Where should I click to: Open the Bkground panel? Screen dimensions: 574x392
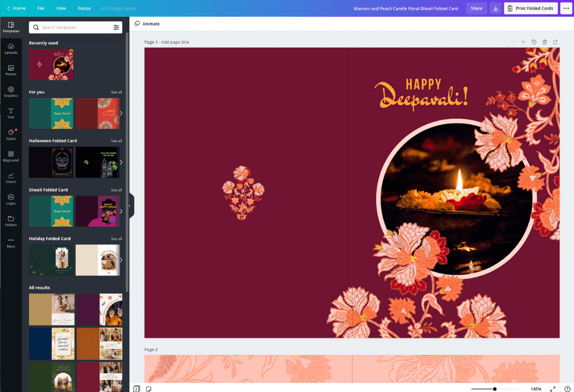tap(11, 156)
